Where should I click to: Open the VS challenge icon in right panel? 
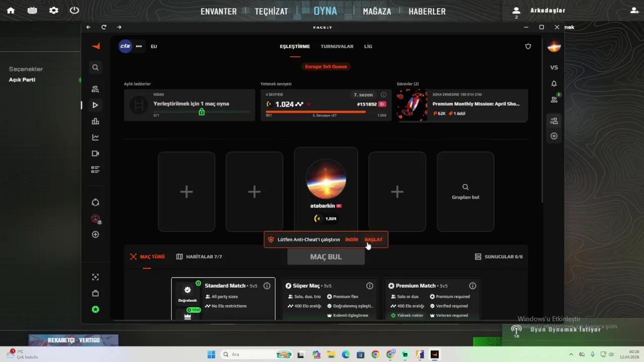pyautogui.click(x=554, y=67)
